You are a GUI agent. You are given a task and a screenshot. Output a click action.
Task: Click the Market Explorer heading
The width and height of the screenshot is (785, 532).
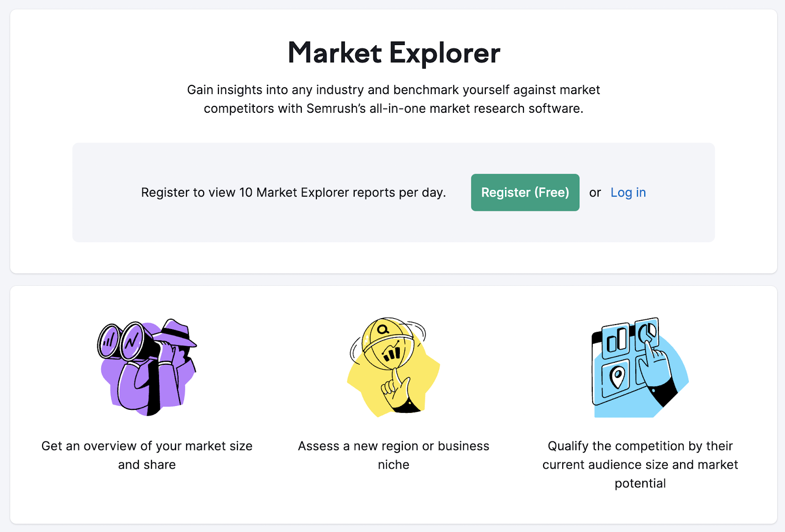point(393,53)
